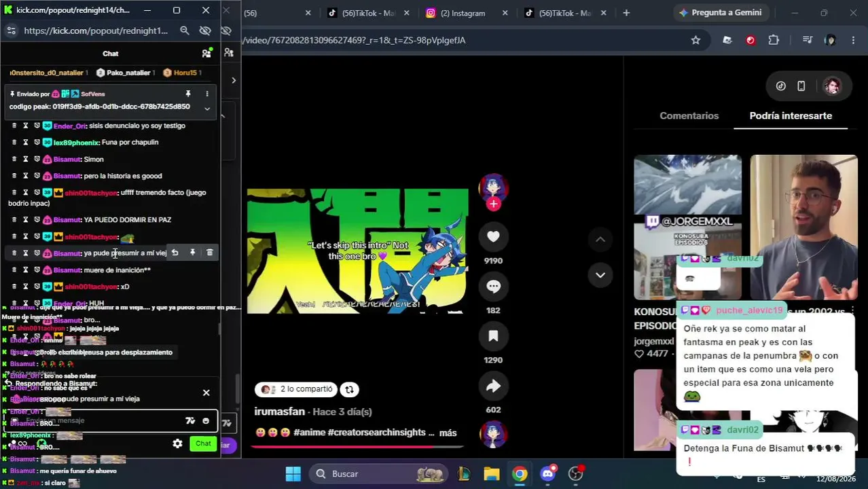Open Windows Start menu
The height and width of the screenshot is (489, 868).
(293, 474)
